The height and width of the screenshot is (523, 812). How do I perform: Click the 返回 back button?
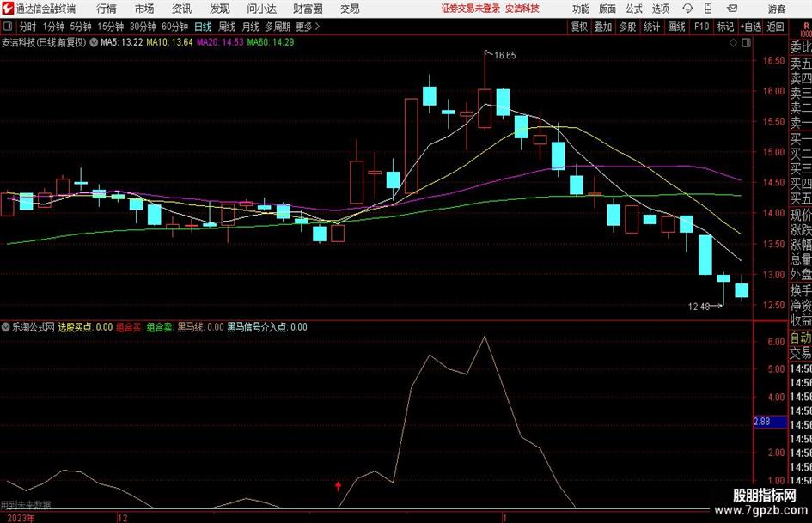pyautogui.click(x=775, y=27)
